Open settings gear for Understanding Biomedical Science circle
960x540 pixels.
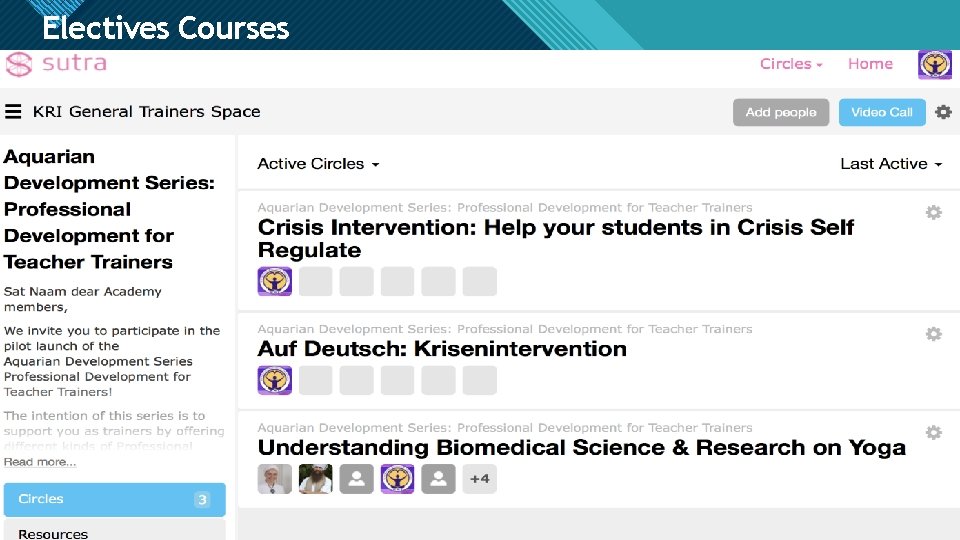point(933,433)
